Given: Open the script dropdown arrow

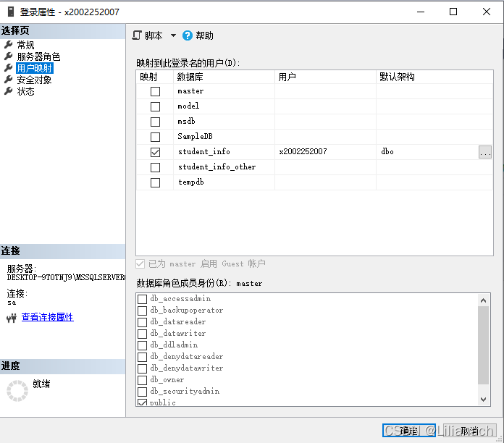Looking at the screenshot, I should click(x=173, y=35).
